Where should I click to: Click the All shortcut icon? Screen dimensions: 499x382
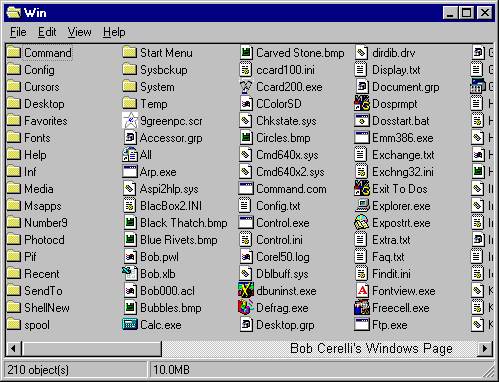click(130, 154)
